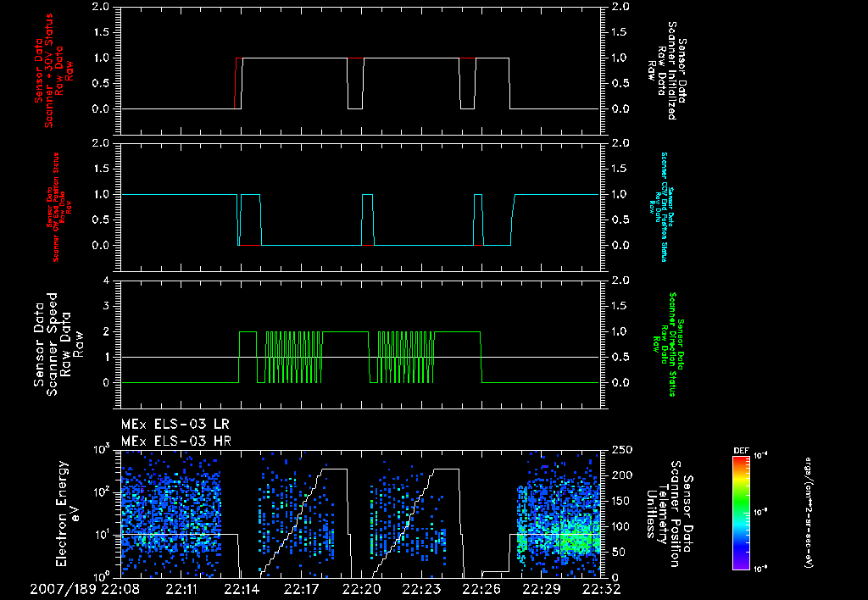Click the 22:14 time axis label

click(240, 589)
